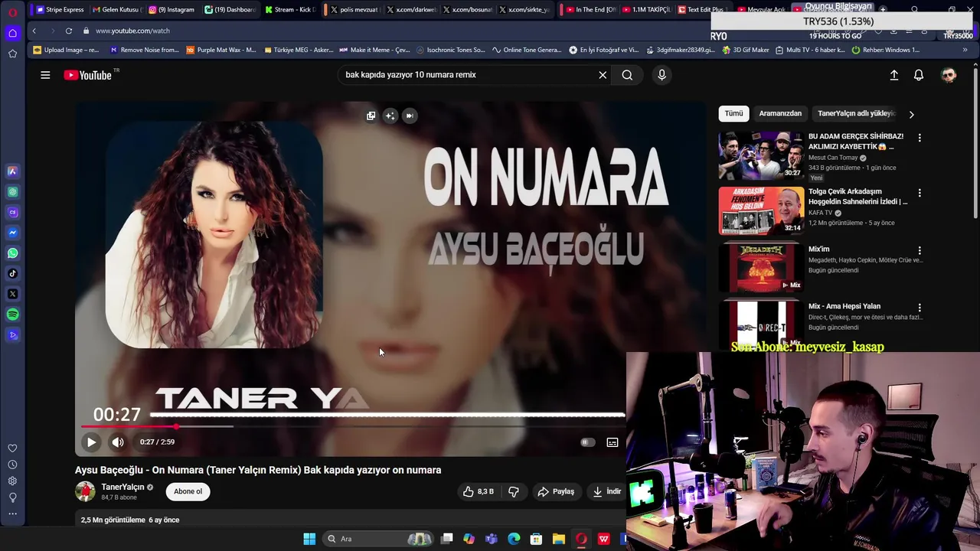The image size is (980, 551).
Task: Switch to the polis mevzuat tab
Action: pyautogui.click(x=354, y=9)
